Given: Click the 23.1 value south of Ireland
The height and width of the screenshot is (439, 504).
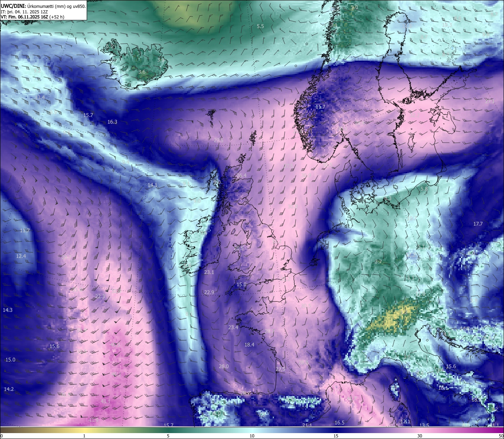Looking at the screenshot, I should tap(209, 272).
